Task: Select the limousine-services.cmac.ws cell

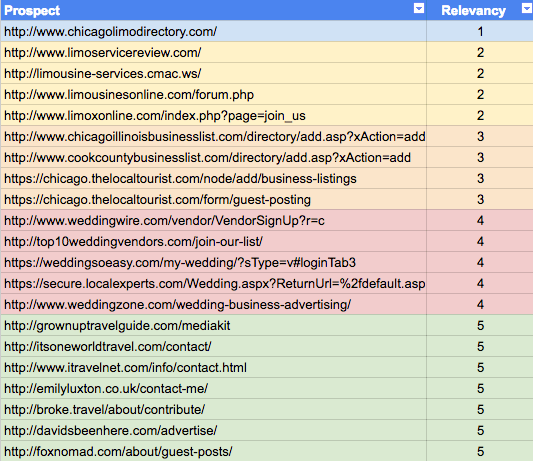Action: 213,73
